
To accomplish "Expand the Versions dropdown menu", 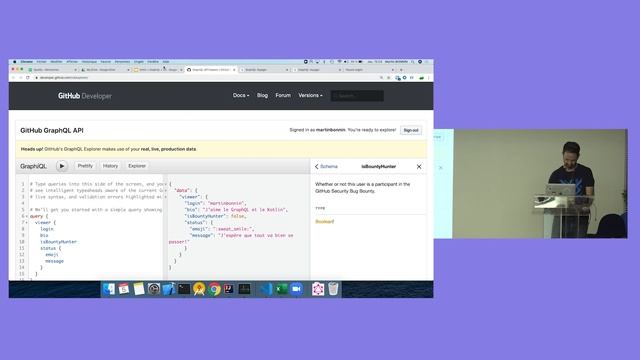I will click(x=310, y=96).
